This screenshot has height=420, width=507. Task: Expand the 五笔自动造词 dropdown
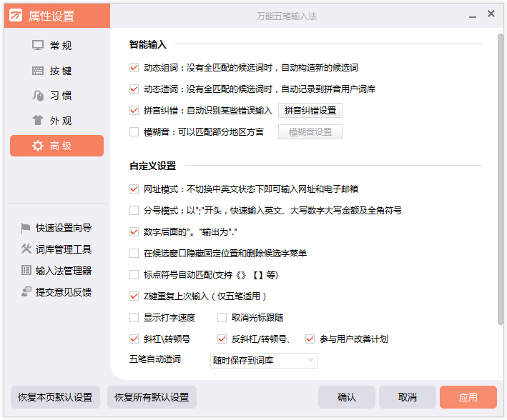310,361
